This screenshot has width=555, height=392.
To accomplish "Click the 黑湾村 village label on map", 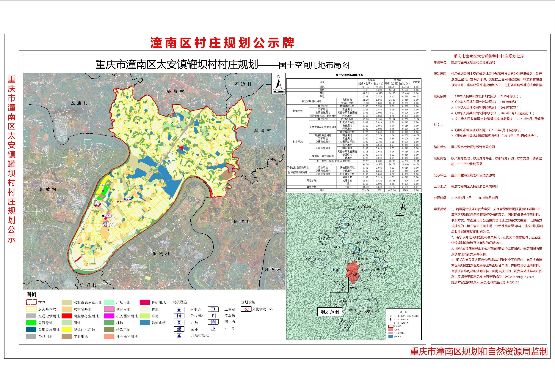I will point(263,131).
